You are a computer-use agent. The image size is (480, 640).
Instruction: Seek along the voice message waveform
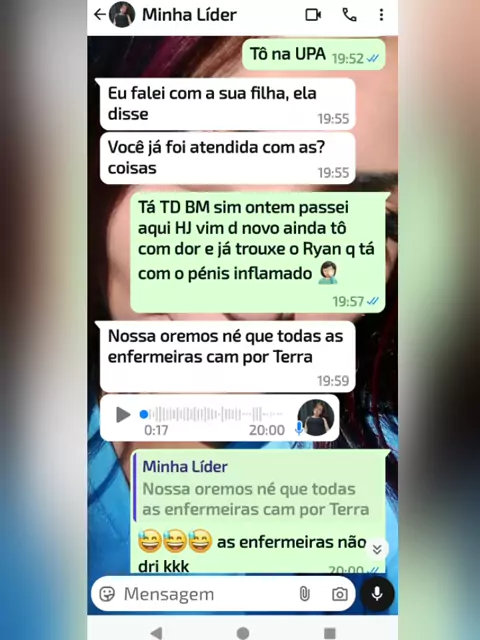[213, 414]
